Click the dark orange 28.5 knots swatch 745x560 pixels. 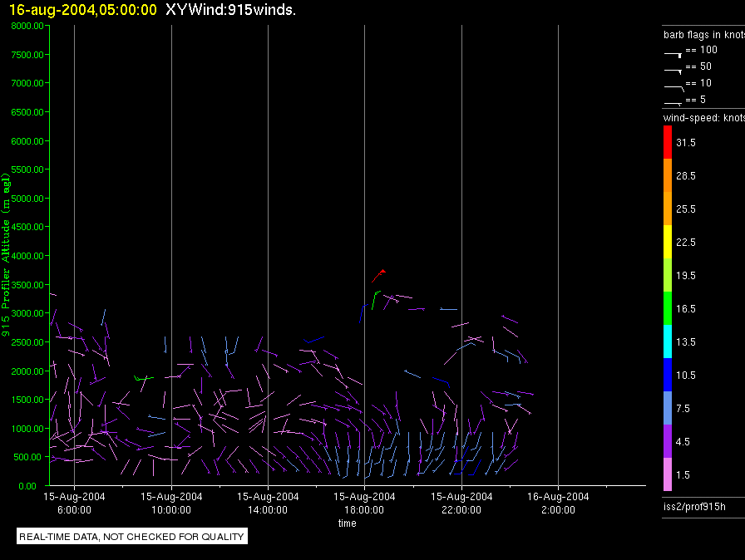[x=668, y=175]
